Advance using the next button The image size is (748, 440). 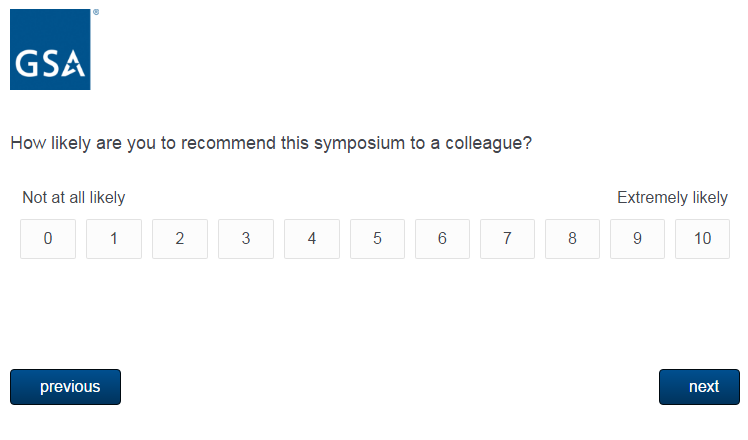[x=699, y=387]
